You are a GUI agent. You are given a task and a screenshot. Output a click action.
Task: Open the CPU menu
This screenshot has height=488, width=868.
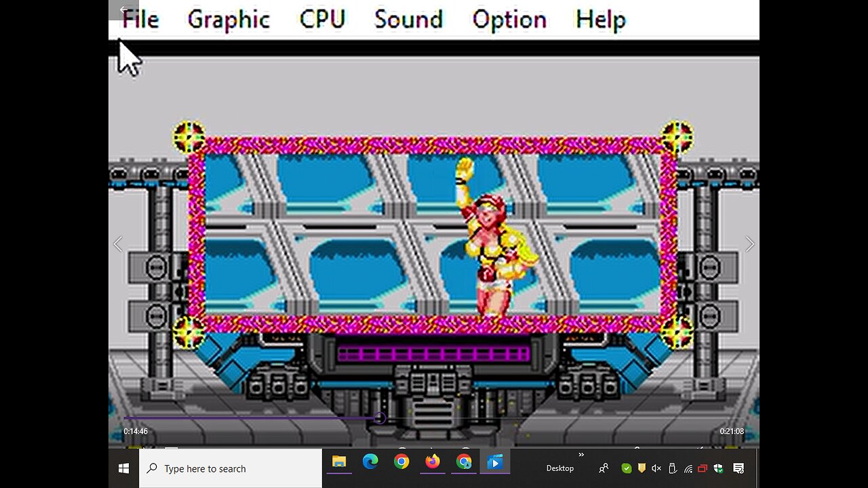(x=322, y=19)
